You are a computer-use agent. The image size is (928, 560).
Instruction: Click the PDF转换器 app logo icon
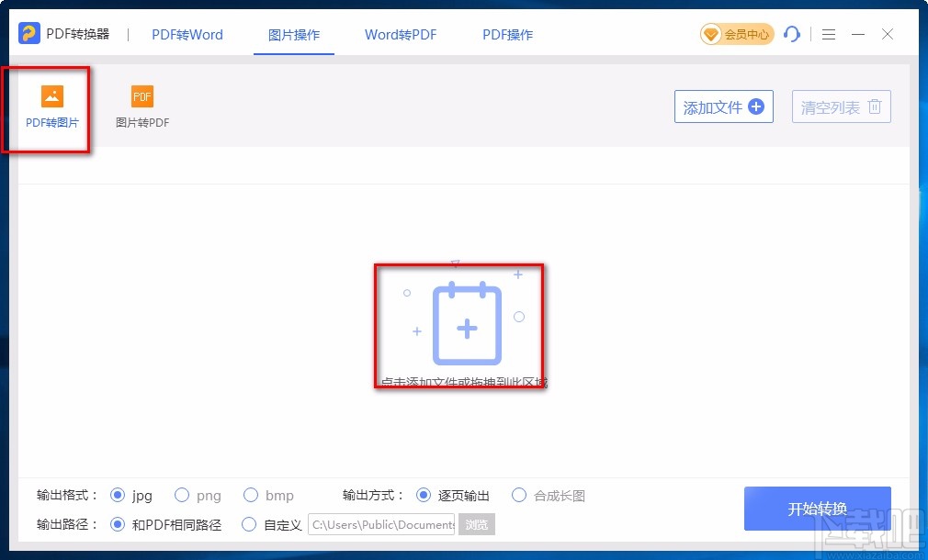point(28,33)
